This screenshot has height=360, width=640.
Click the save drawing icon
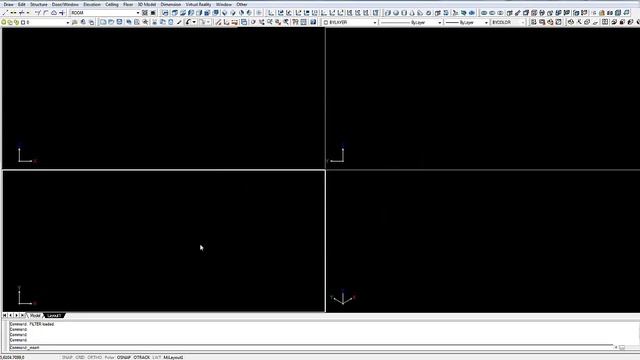pyautogui.click(x=119, y=22)
